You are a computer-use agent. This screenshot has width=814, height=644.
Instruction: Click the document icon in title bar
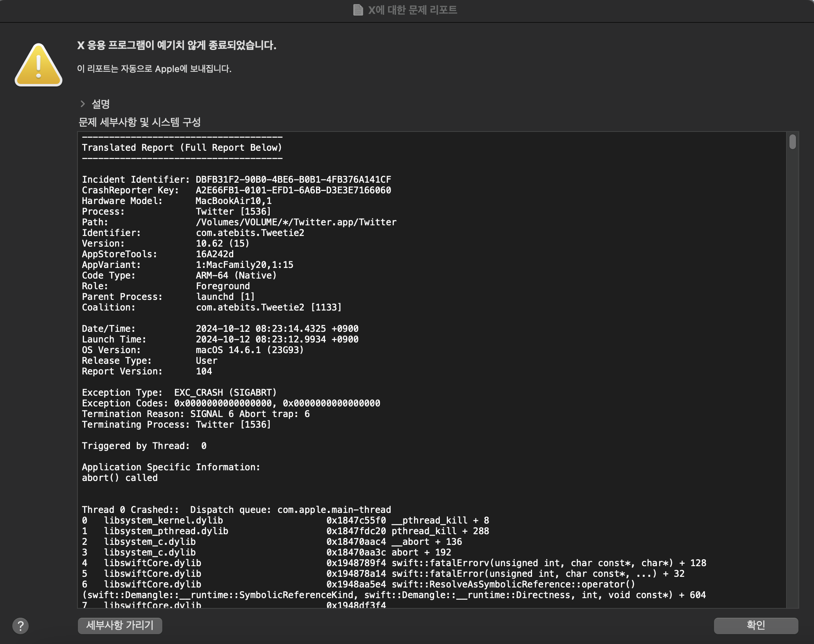358,10
